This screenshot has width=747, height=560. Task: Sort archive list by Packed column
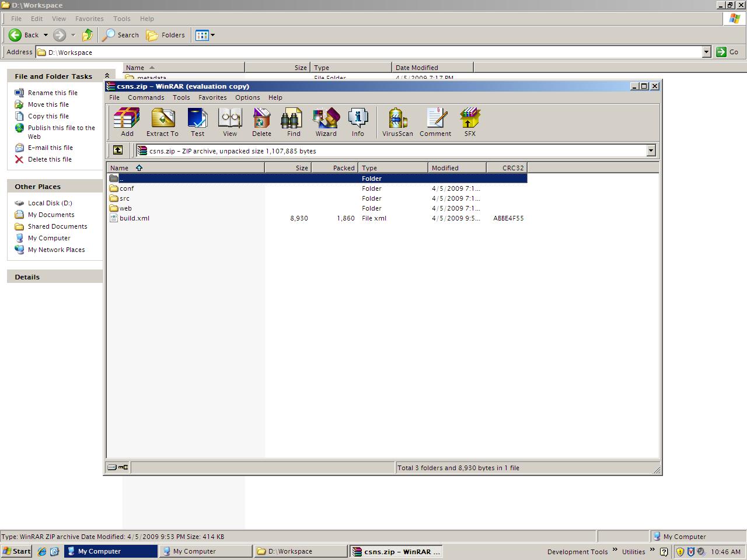pos(335,168)
